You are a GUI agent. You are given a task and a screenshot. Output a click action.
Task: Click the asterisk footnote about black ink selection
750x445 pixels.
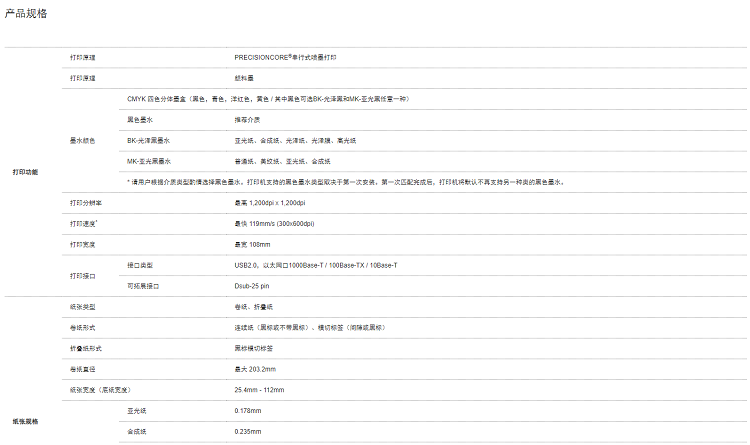pyautogui.click(x=346, y=182)
